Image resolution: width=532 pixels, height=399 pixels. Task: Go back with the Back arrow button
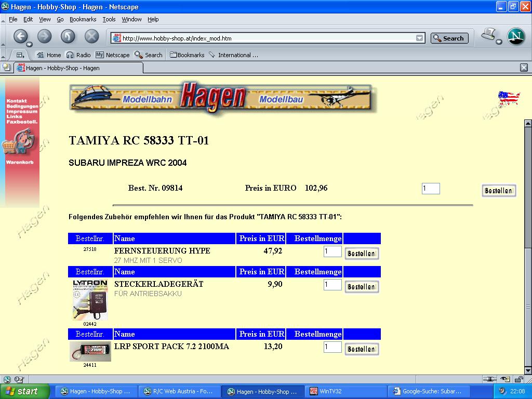pyautogui.click(x=20, y=36)
